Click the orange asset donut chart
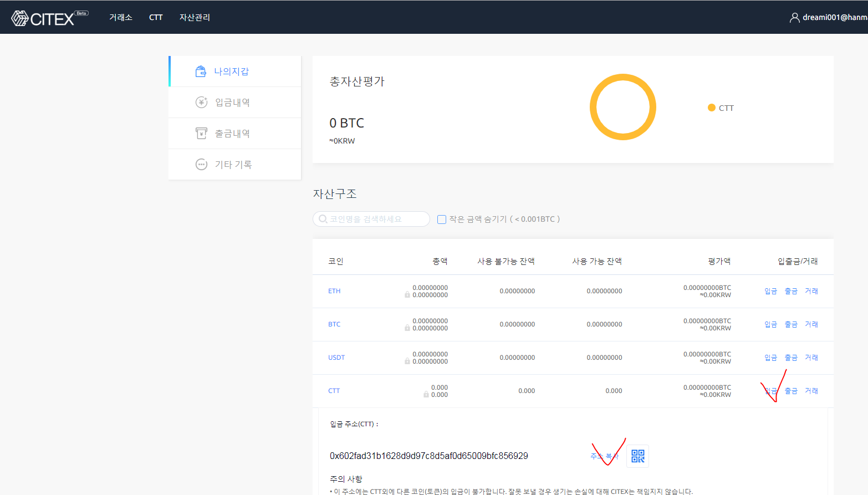The image size is (868, 495). tap(623, 107)
